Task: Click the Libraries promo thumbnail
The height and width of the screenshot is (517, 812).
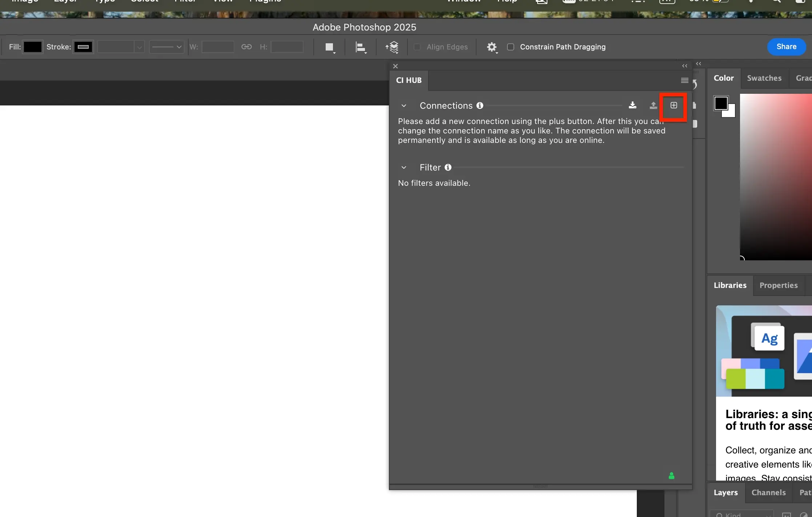Action: [764, 351]
